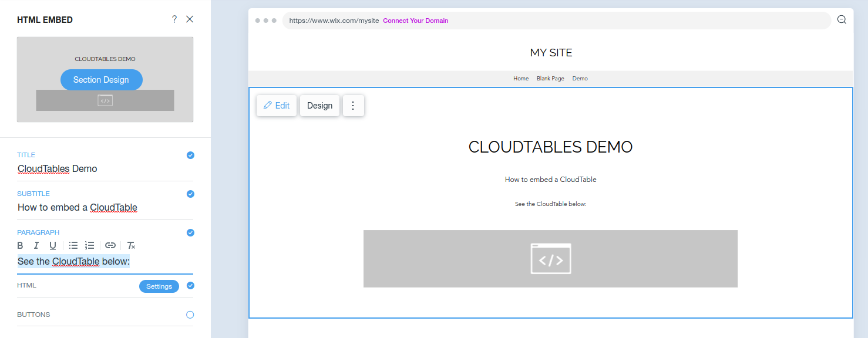The height and width of the screenshot is (338, 868).
Task: Open the Home nav menu item
Action: 521,79
